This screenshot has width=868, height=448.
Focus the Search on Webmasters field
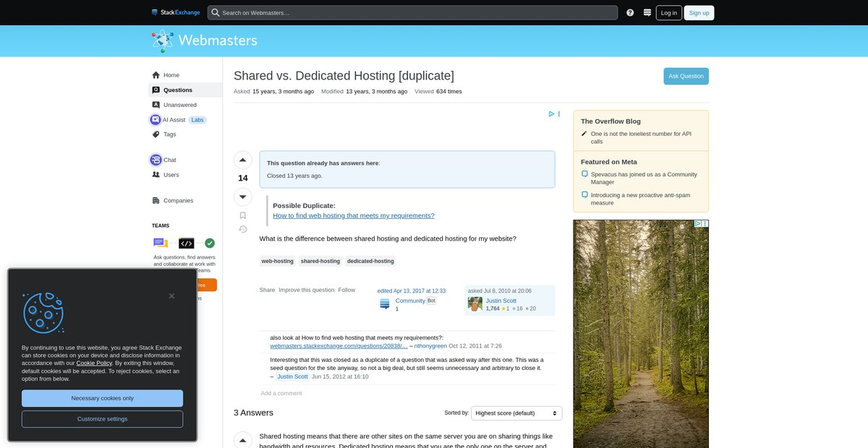[412, 12]
